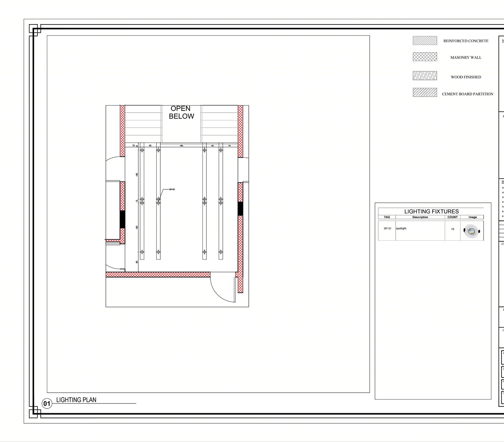Select the reinforced concrete hatch symbol
The image size is (504, 442).
click(424, 40)
